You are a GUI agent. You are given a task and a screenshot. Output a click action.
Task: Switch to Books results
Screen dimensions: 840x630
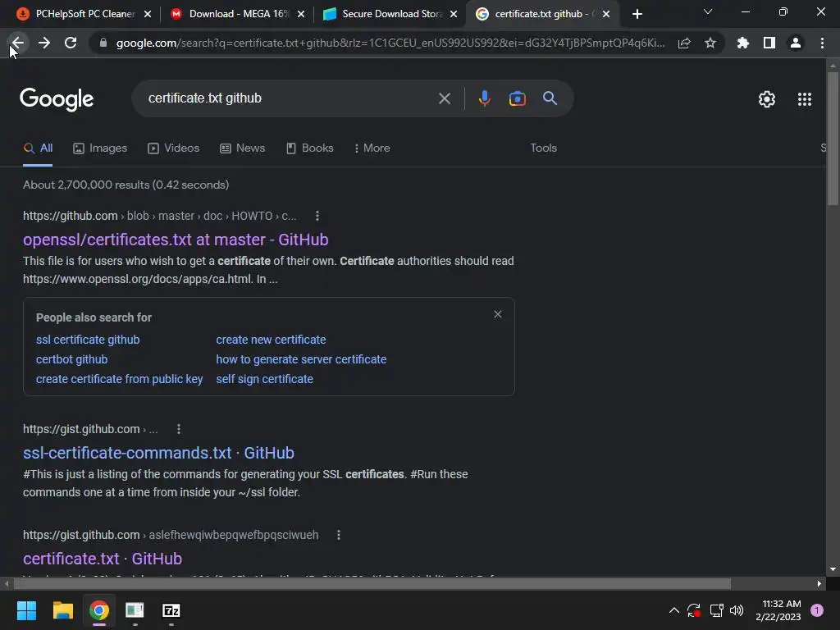coord(309,148)
